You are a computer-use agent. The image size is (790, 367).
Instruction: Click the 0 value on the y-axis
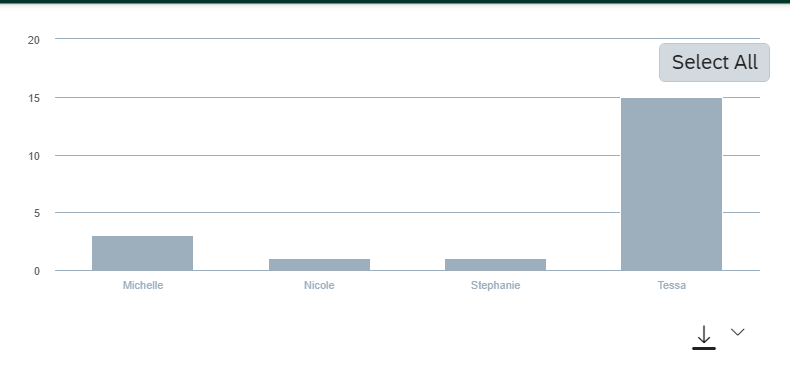pyautogui.click(x=37, y=271)
